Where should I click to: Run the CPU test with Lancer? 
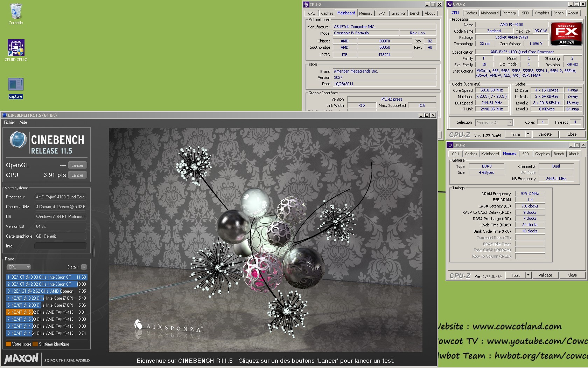77,175
